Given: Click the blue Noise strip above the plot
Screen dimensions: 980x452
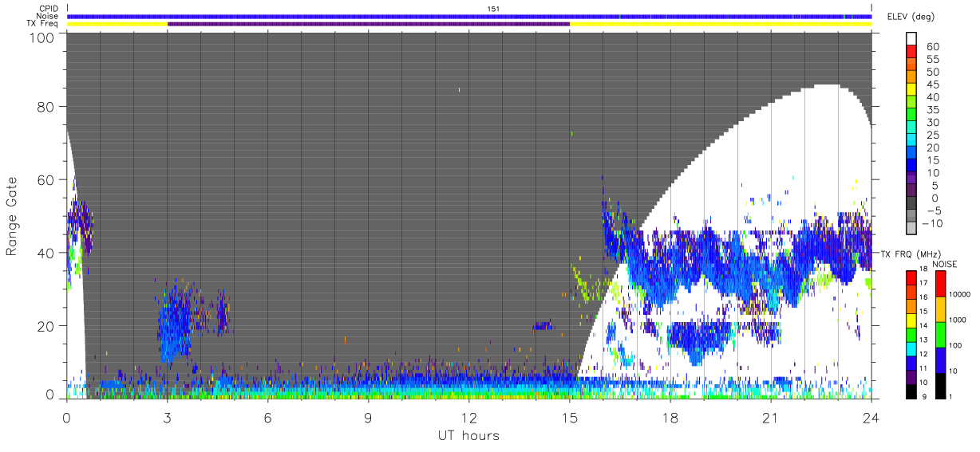Looking at the screenshot, I should click(469, 16).
